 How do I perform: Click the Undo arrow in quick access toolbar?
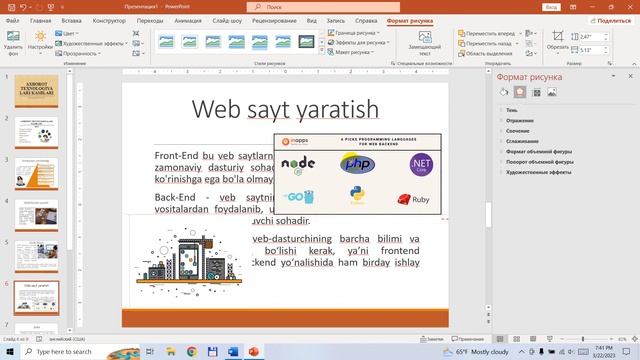pyautogui.click(x=23, y=7)
